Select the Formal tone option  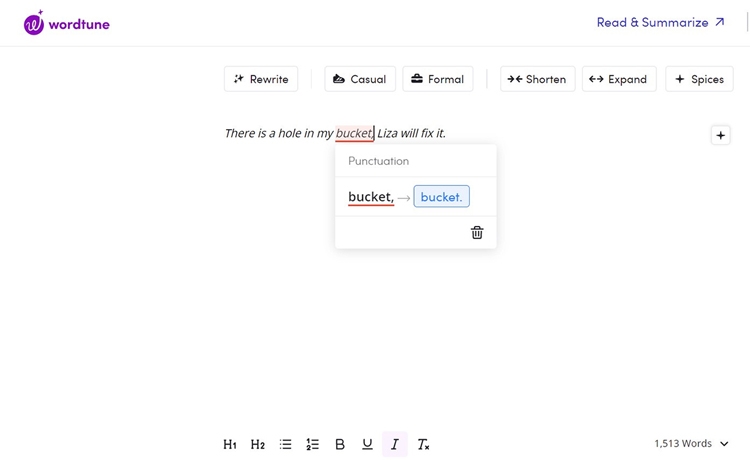pos(438,79)
